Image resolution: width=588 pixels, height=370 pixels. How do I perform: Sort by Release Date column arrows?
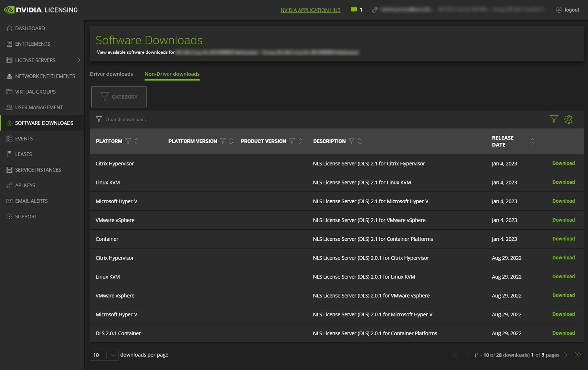(532, 141)
